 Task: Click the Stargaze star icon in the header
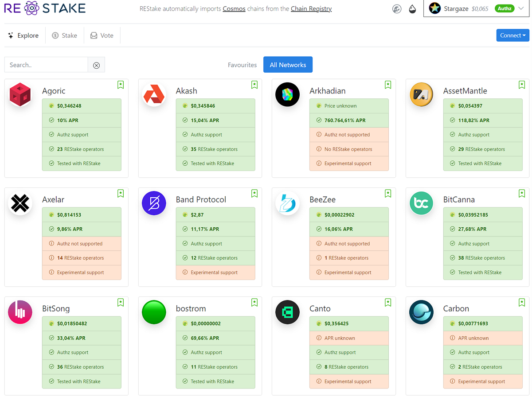tap(435, 8)
